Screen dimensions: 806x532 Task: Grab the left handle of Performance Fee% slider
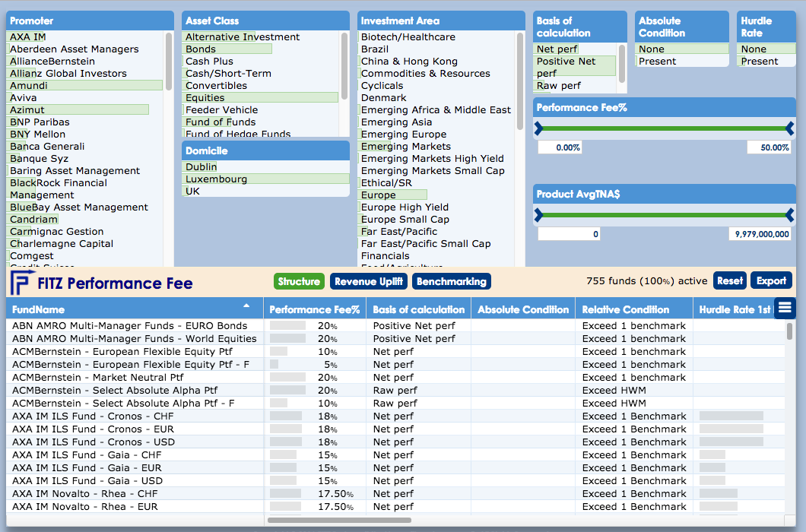point(539,128)
